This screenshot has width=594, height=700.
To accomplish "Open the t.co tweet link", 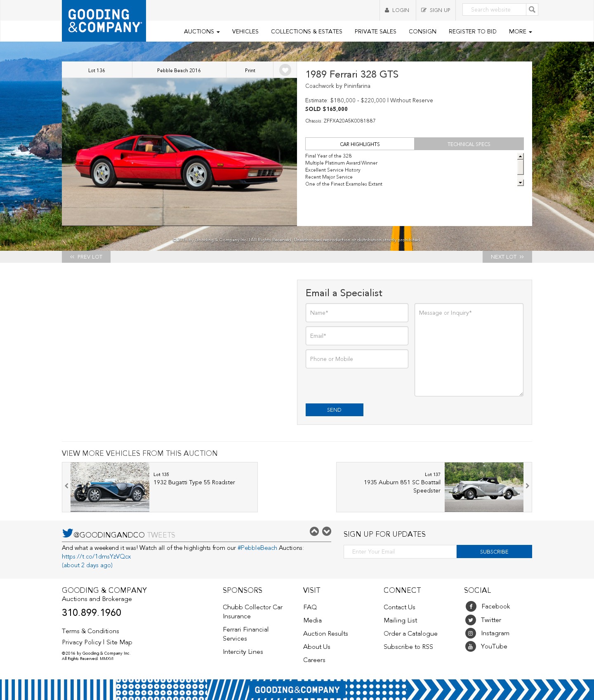I will pyautogui.click(x=97, y=556).
